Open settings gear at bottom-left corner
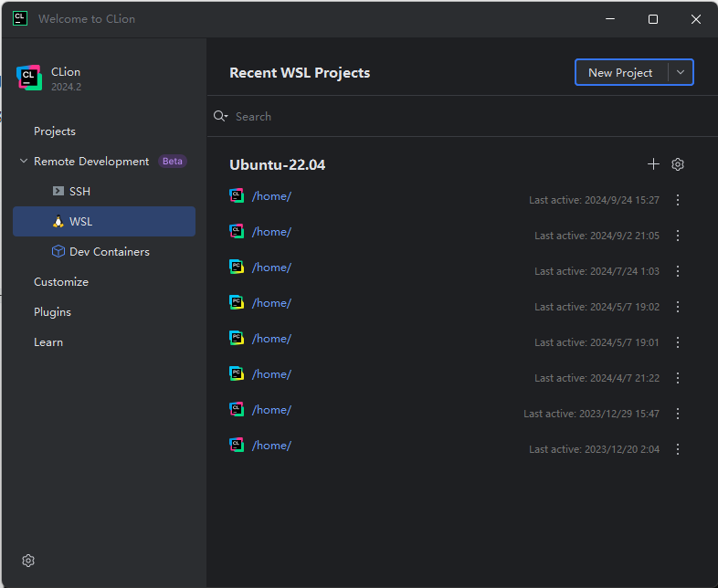This screenshot has width=718, height=588. 28,561
